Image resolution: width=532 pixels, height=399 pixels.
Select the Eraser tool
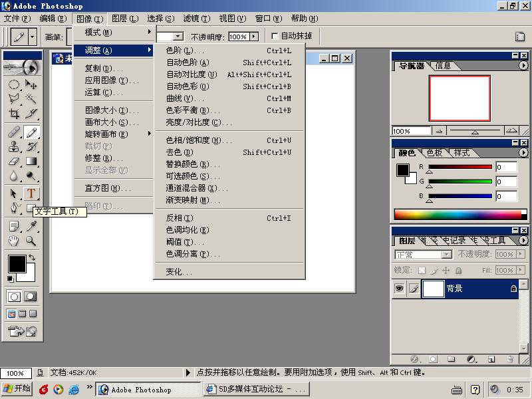click(13, 162)
